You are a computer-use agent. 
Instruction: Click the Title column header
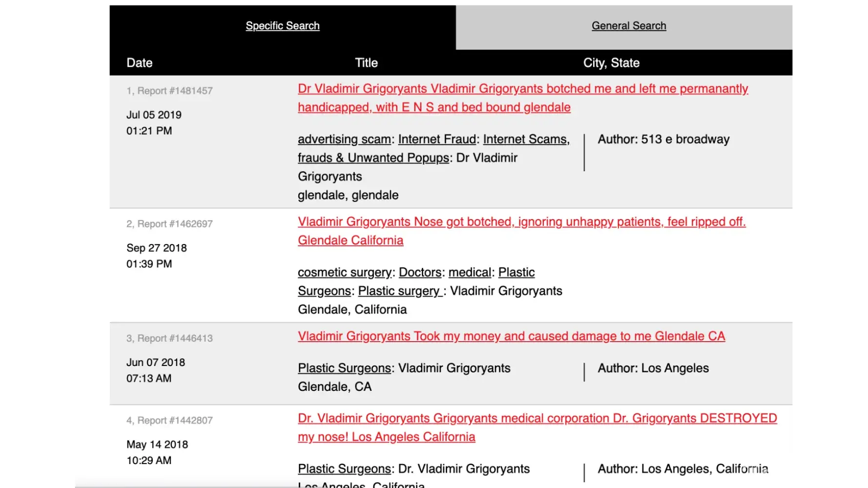click(366, 63)
